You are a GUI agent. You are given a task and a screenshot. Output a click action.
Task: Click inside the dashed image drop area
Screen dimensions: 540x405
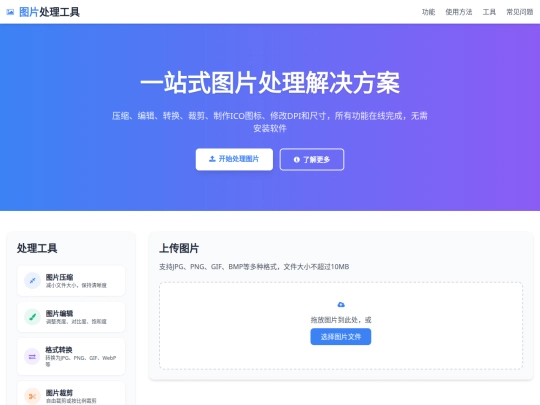coord(341,325)
